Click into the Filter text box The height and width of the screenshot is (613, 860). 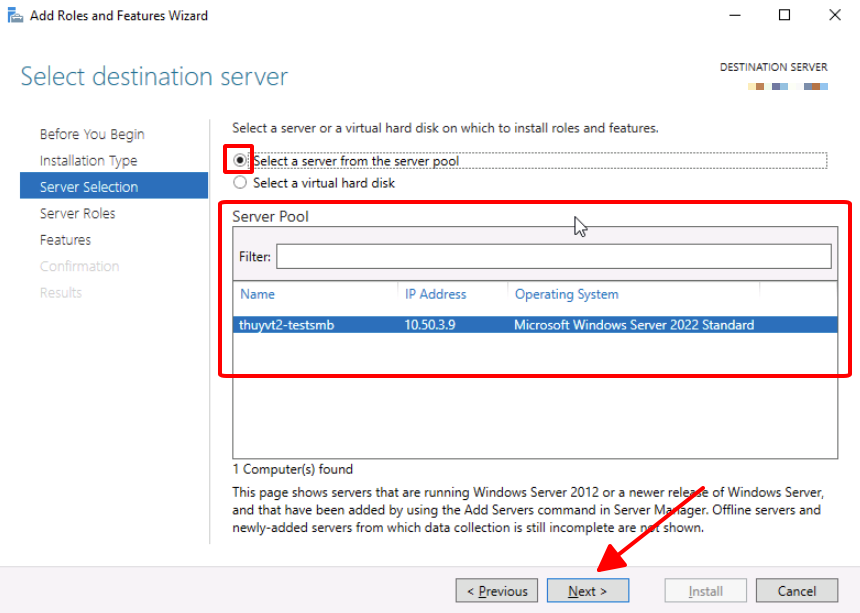pos(553,257)
